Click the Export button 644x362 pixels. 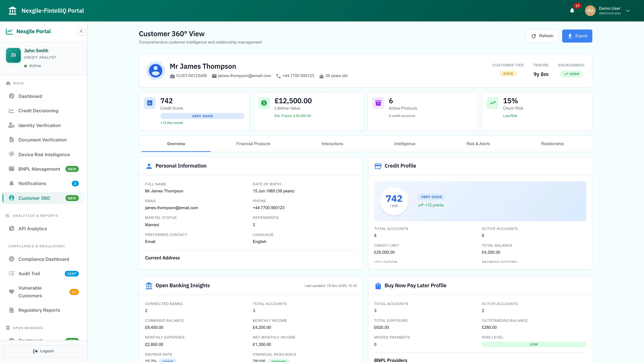click(577, 36)
